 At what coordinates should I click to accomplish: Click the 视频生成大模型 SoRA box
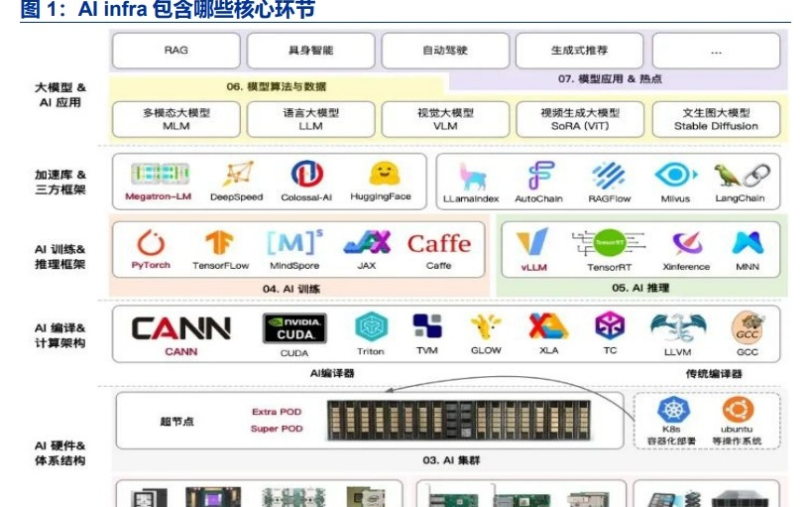point(580,119)
